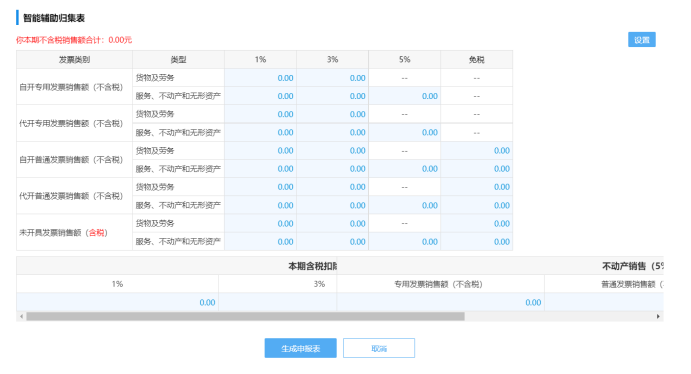Image resolution: width=691 pixels, height=374 pixels.
Task: Edit 代开普通发票 服务 3% field
Action: pyautogui.click(x=333, y=205)
